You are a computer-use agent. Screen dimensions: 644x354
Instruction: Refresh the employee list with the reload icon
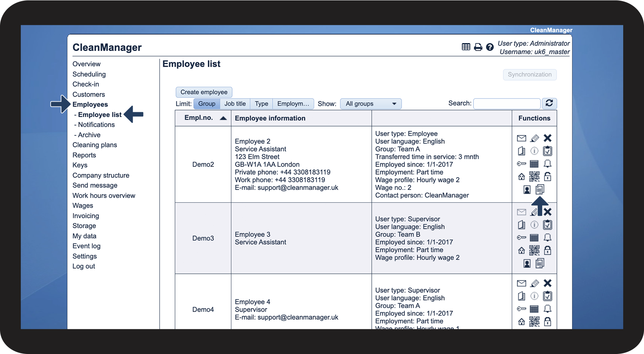point(549,104)
